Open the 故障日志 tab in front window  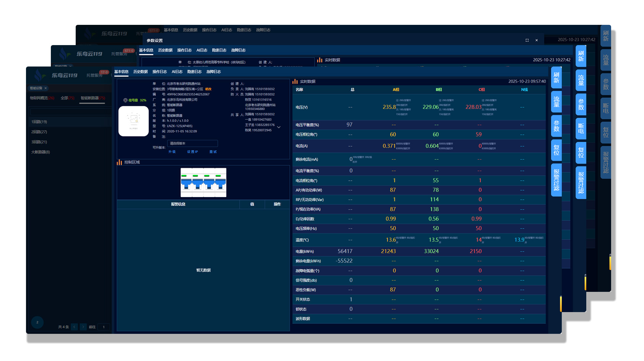tap(213, 72)
